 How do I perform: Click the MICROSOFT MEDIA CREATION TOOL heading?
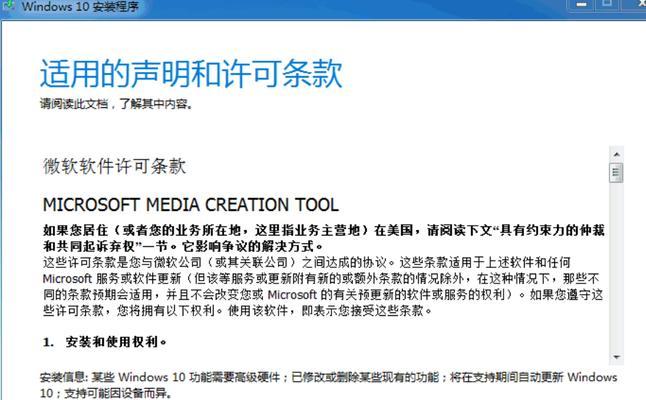point(191,204)
